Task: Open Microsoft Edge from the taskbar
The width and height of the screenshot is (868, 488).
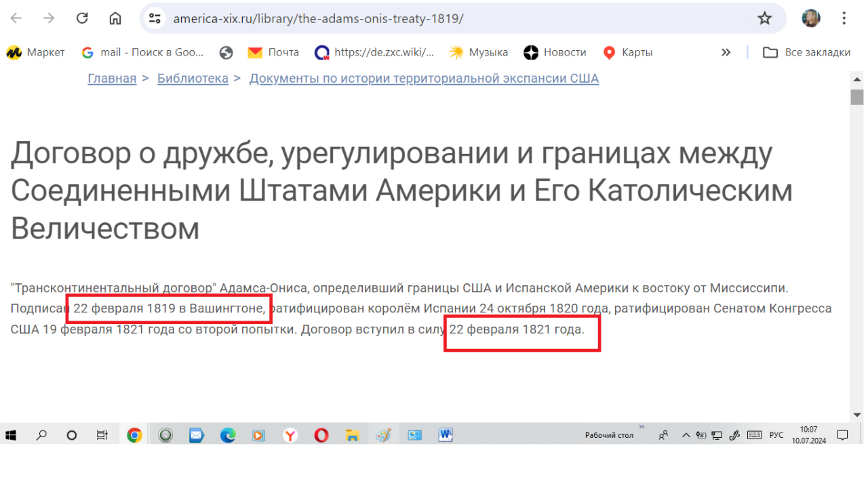Action: tap(228, 435)
